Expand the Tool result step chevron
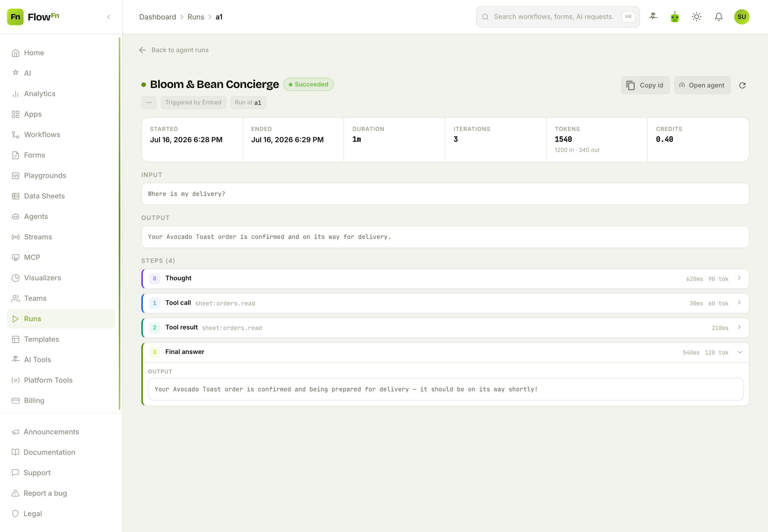 point(739,327)
